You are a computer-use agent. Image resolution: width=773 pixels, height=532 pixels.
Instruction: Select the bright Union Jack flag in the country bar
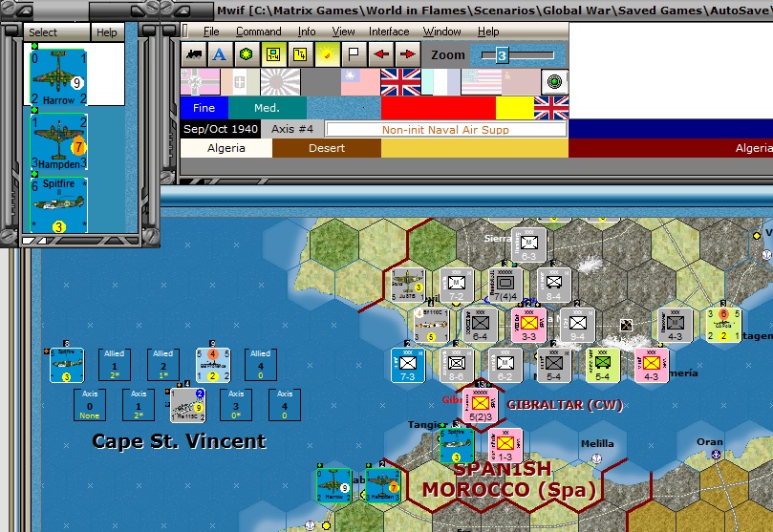400,82
